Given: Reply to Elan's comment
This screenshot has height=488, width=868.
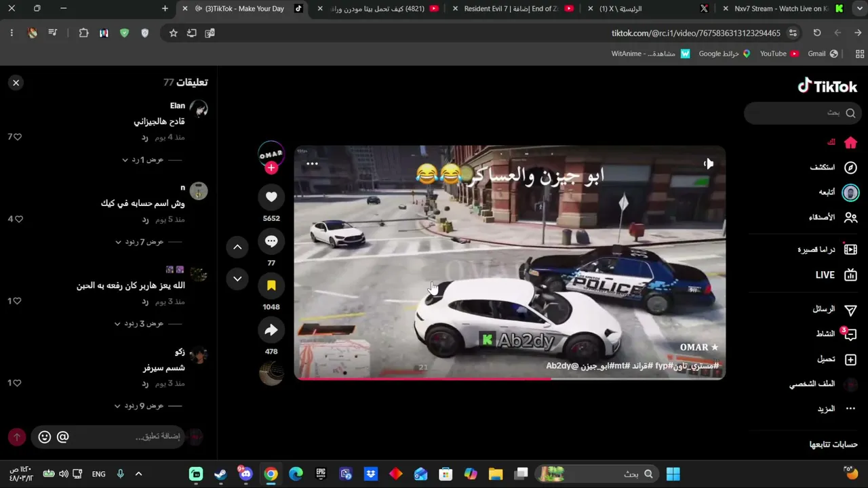Looking at the screenshot, I should click(144, 138).
